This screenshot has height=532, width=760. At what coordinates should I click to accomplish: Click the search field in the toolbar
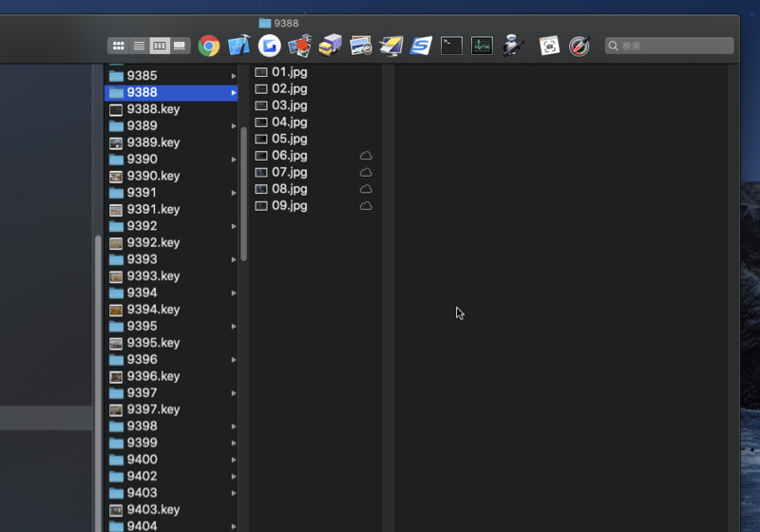point(670,46)
